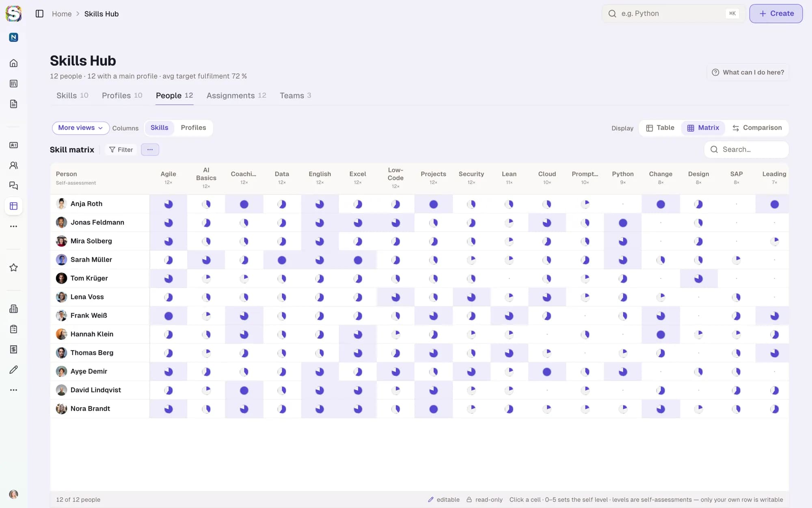Open the Profiles tab with count 10
812x508 pixels.
click(x=122, y=96)
